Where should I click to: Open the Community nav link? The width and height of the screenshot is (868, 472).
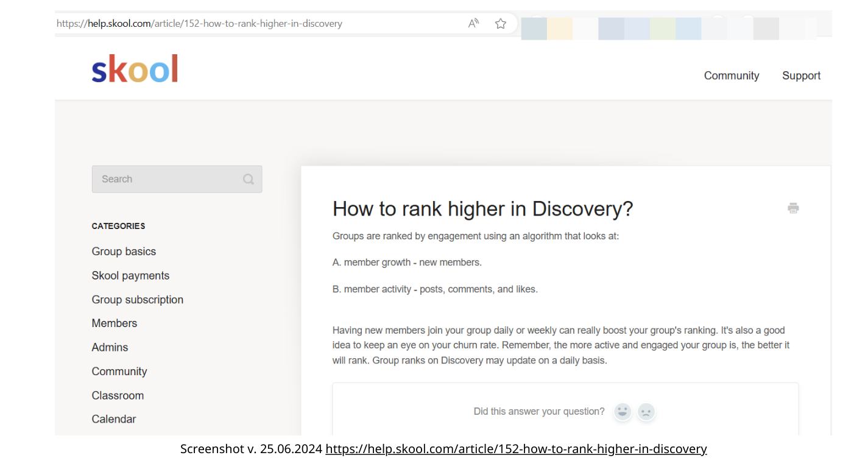[x=732, y=76]
